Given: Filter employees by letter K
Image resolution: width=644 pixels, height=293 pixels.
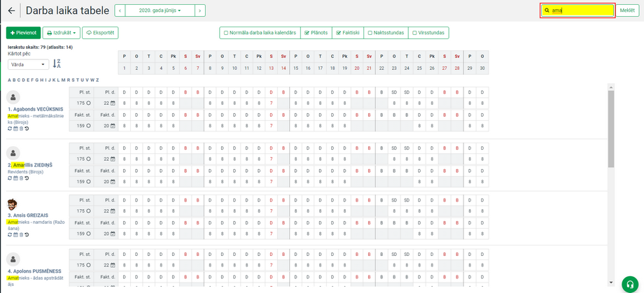Looking at the screenshot, I should click(54, 80).
